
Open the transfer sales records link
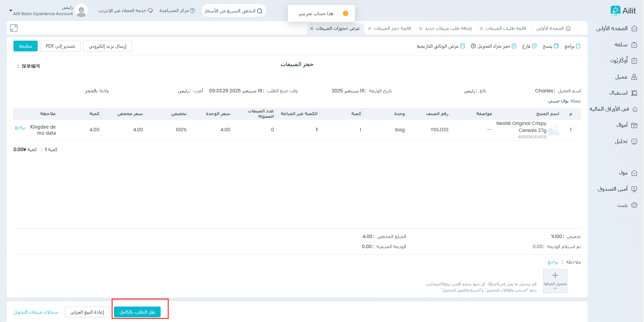[x=36, y=312]
